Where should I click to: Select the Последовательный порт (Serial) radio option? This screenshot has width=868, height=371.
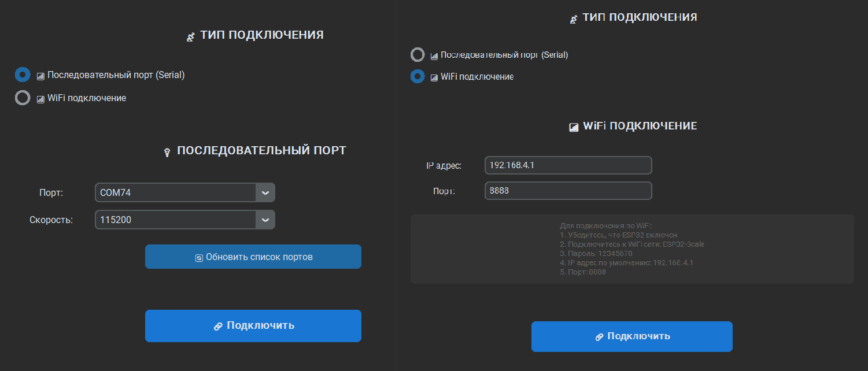(x=22, y=75)
